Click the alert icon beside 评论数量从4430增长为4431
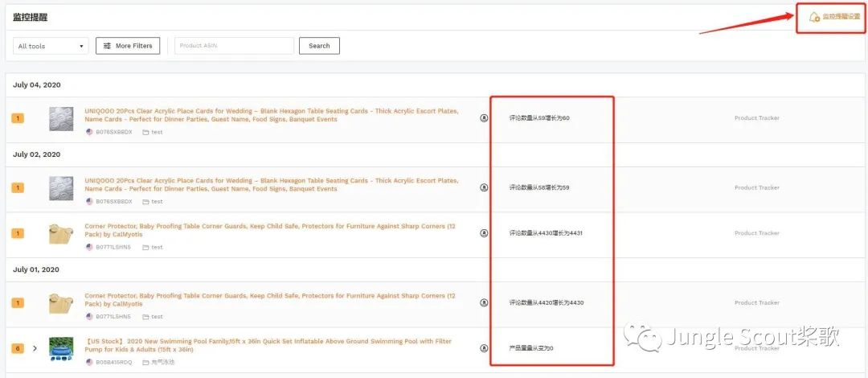This screenshot has height=378, width=868. click(x=484, y=233)
